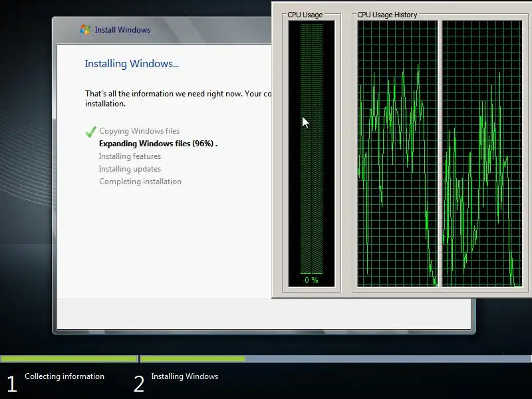This screenshot has width=532, height=399.
Task: Click the green checkmark beside Copying Windows files
Action: (x=90, y=132)
